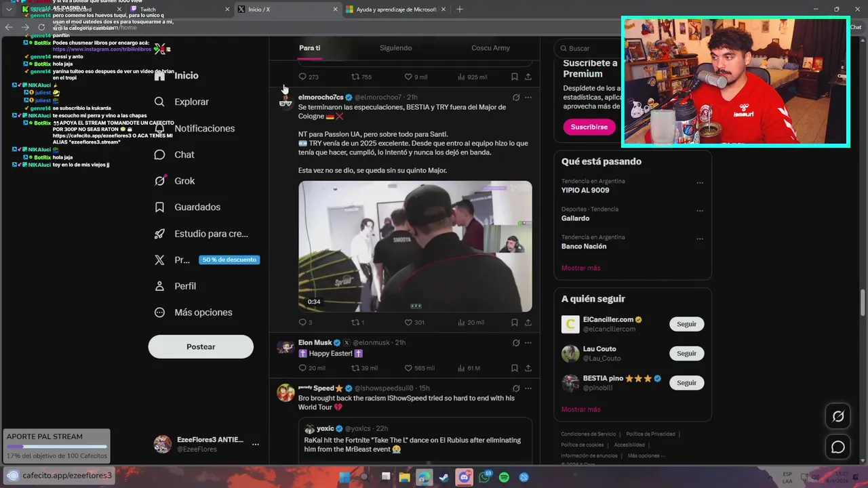Screen dimensions: 868x488
Task: Repost Elon Musk's Happy Easter post
Action: 355,368
